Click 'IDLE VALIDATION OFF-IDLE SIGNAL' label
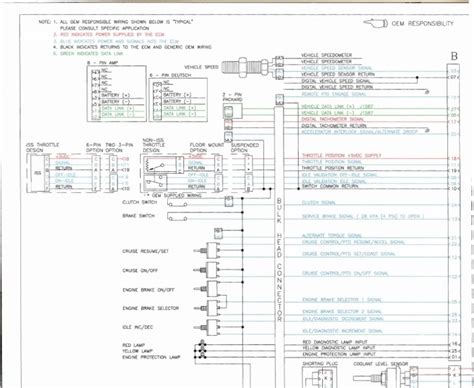This screenshot has height=388, width=474. [x=339, y=175]
